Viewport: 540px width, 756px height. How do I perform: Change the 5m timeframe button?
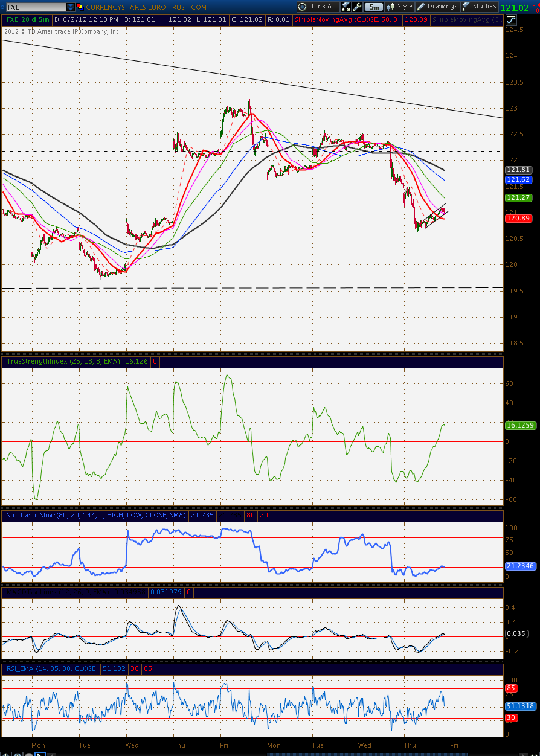(374, 7)
